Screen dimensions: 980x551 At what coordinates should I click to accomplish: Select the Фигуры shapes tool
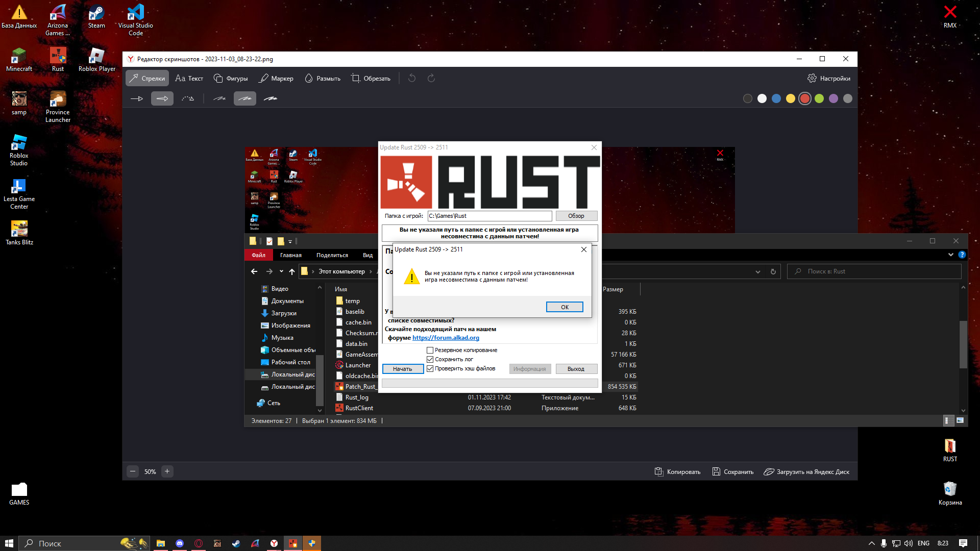coord(231,78)
